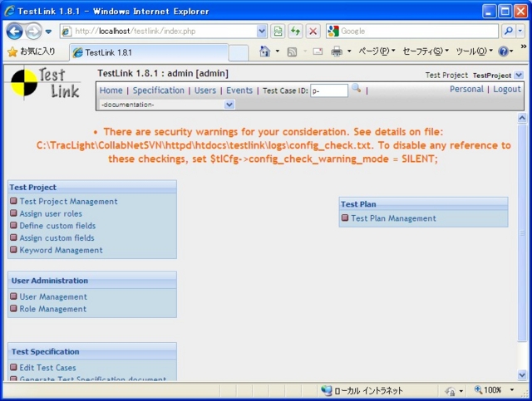Expand the command bar overflow chevron
532x401 pixels.
pyautogui.click(x=523, y=46)
